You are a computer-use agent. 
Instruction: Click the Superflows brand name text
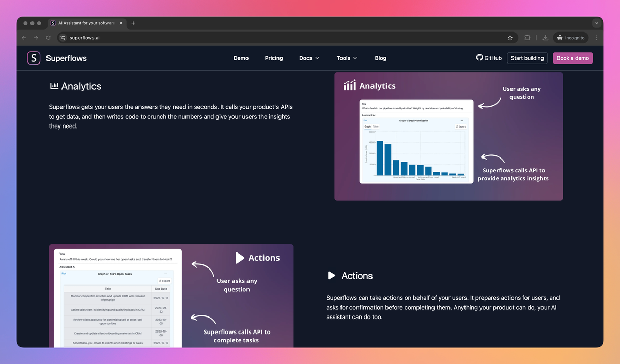66,58
